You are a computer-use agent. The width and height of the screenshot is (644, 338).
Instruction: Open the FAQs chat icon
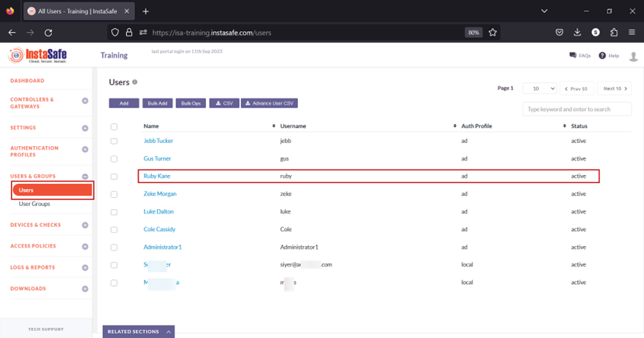pyautogui.click(x=573, y=56)
